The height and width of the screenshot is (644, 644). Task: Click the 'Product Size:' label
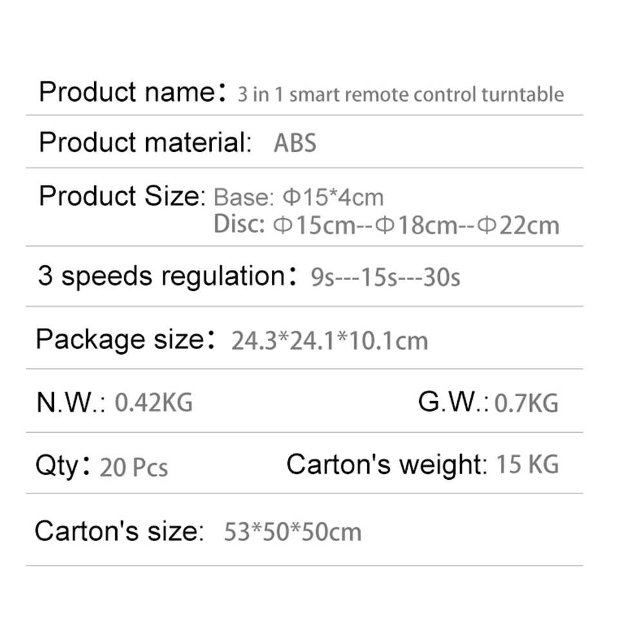(122, 196)
